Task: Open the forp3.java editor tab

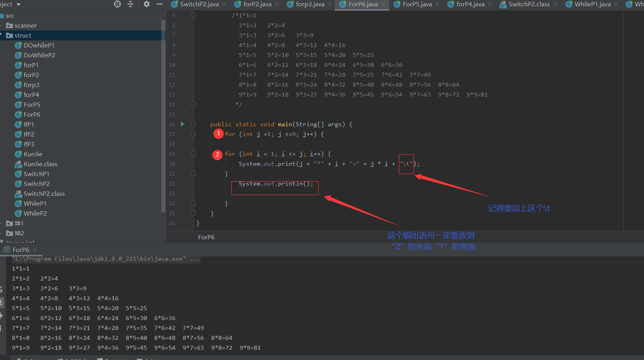Action: click(x=310, y=4)
